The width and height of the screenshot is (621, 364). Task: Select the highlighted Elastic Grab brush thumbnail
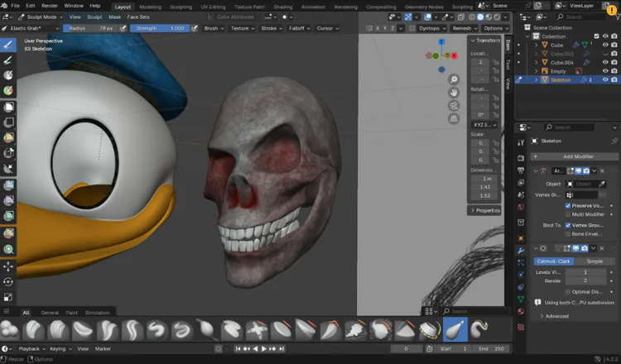(455, 329)
